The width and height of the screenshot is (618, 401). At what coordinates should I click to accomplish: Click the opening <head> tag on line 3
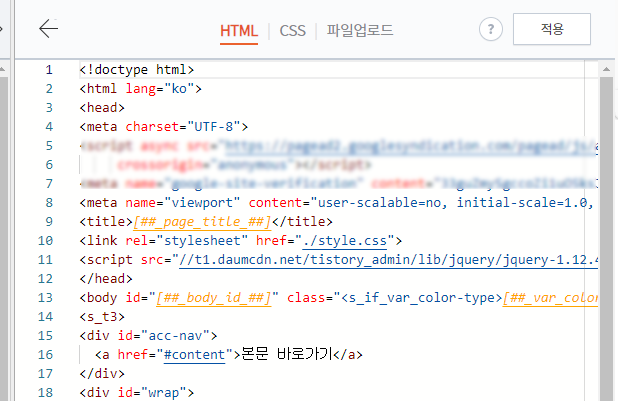(x=102, y=108)
